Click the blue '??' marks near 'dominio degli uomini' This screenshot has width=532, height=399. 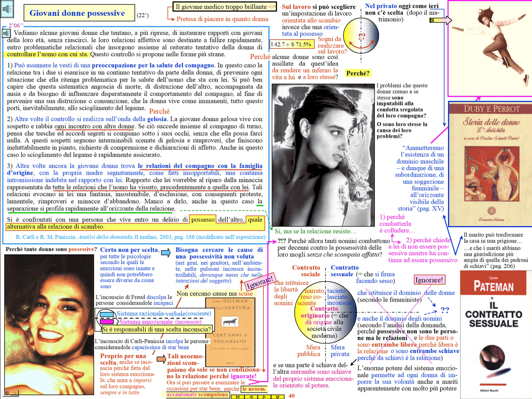(x=445, y=310)
